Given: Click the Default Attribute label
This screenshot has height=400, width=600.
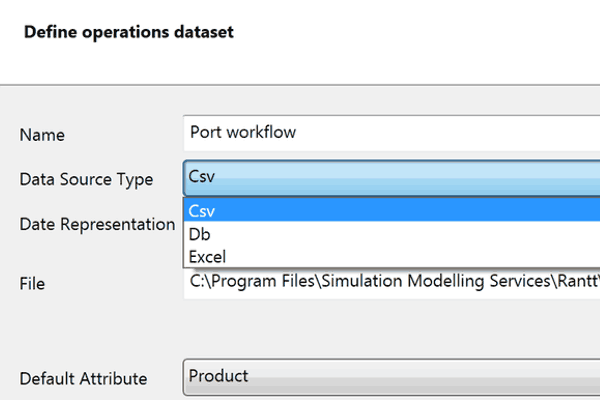Looking at the screenshot, I should pos(83,378).
